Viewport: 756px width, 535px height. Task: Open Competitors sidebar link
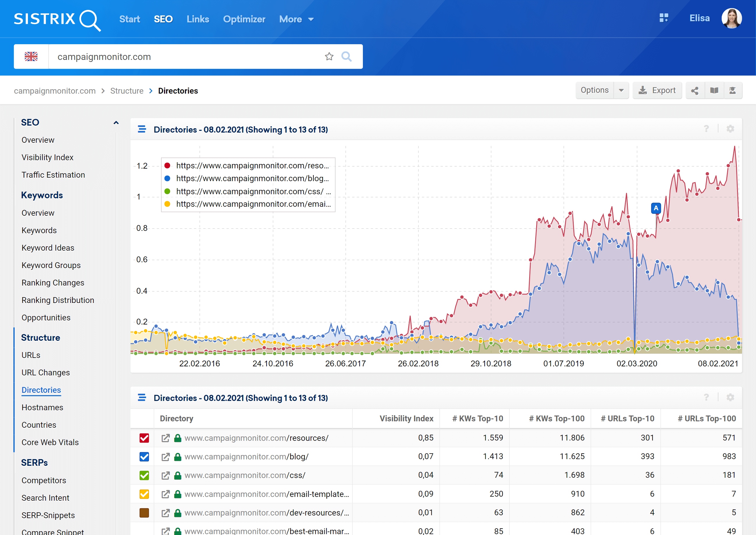pyautogui.click(x=44, y=481)
